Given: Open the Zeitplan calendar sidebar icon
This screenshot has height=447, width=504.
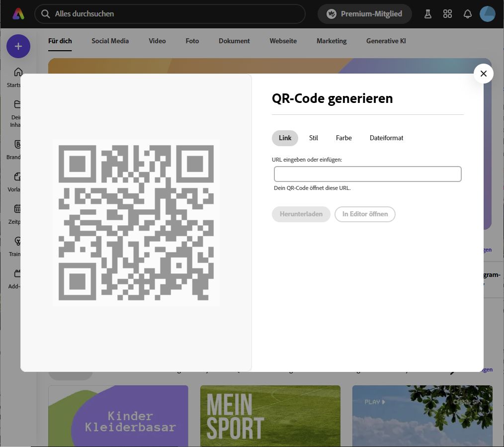Looking at the screenshot, I should point(17,209).
